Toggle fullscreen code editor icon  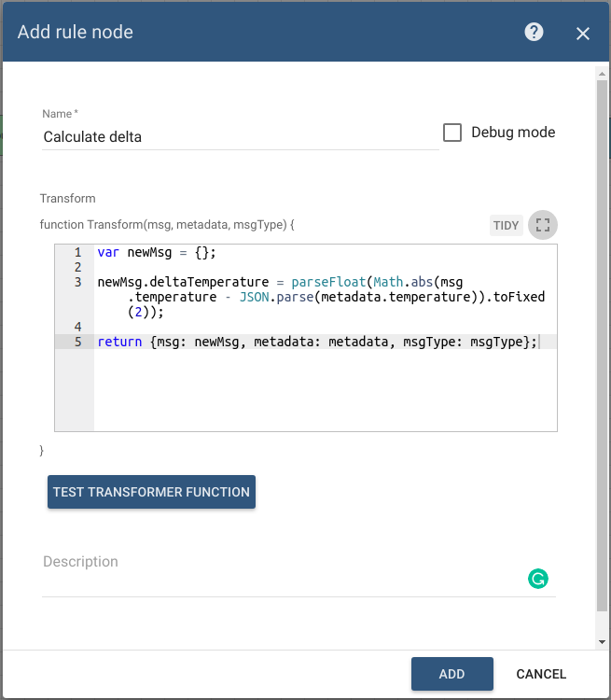point(542,225)
